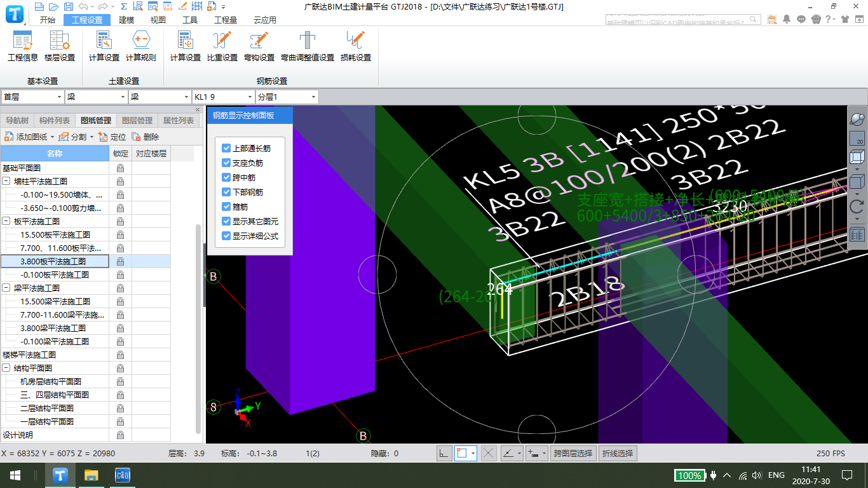868x488 pixels.
Task: Click the pencil edit icon in quick toolbar
Action: click(182, 6)
